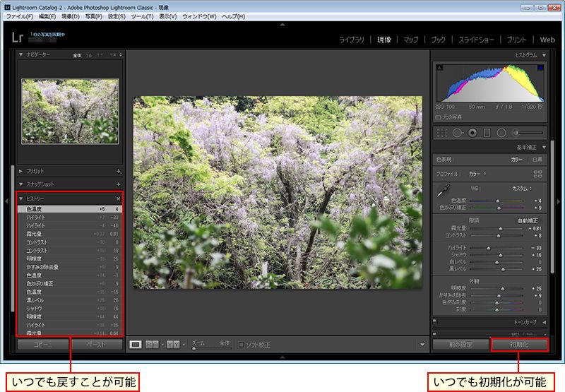Add a new snapshot with plus icon
This screenshot has height=392, width=565.
click(119, 184)
